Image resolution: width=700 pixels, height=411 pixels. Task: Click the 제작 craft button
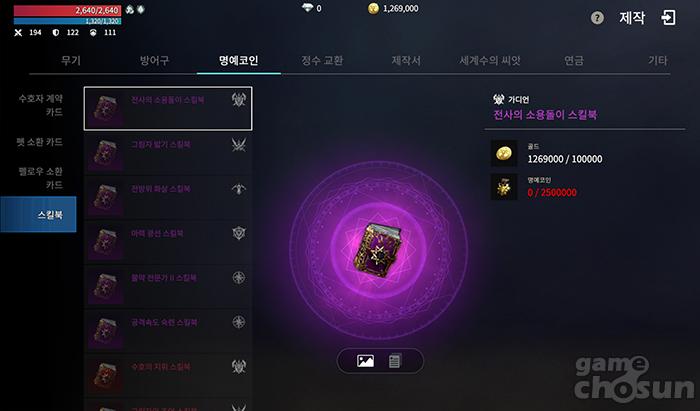(632, 18)
